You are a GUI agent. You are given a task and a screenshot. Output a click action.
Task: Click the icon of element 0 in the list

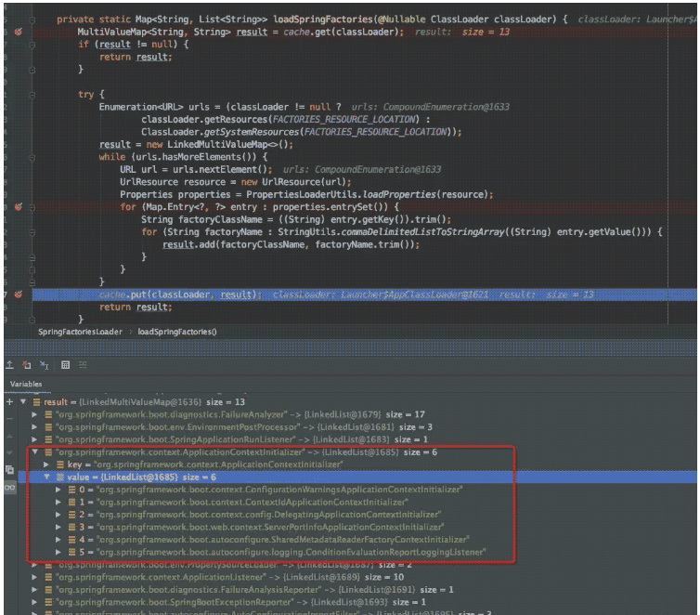71,490
